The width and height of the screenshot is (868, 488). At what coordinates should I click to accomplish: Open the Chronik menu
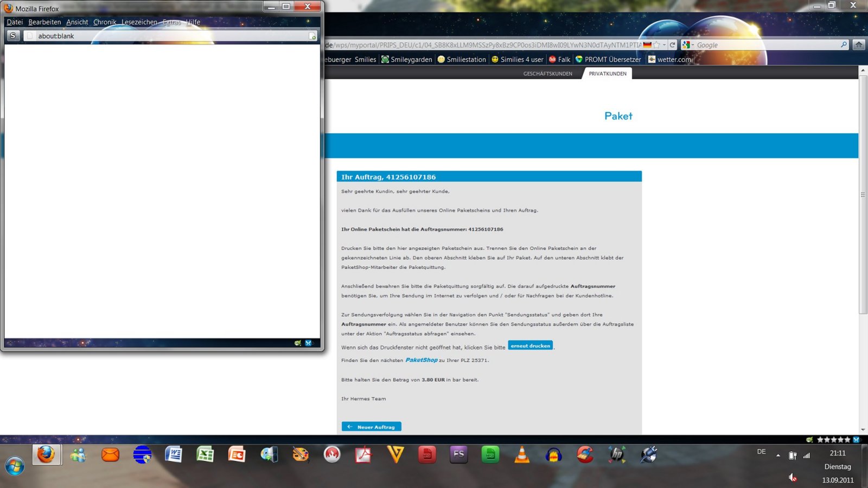(x=105, y=22)
